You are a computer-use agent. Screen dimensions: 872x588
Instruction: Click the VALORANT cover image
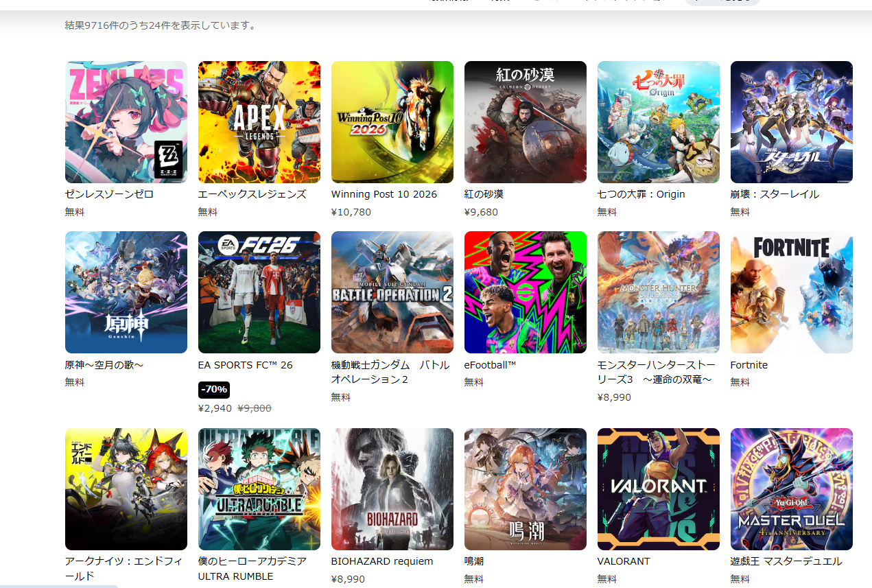pos(659,489)
